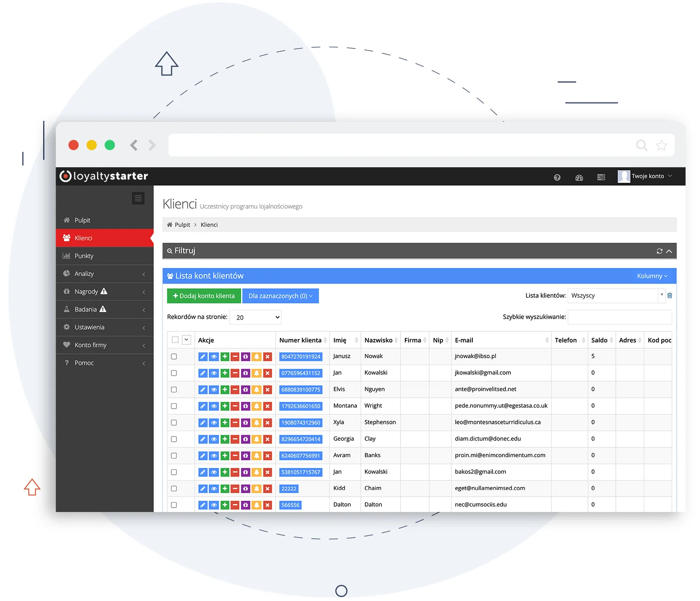
Task: Check the box for Elvis Nguyen row
Action: point(174,390)
